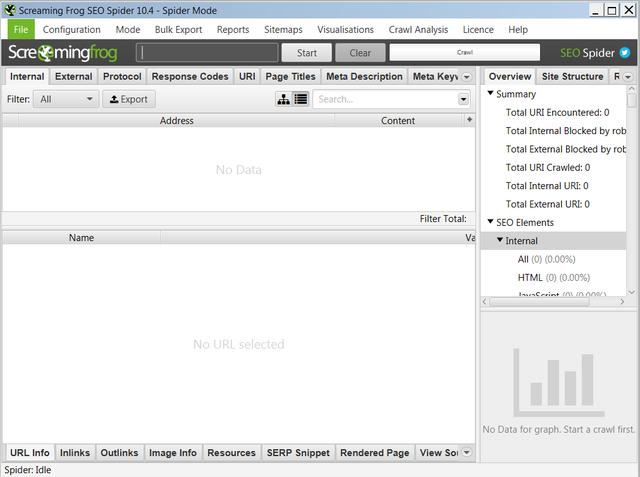The height and width of the screenshot is (477, 640).
Task: Collapse the Summary tree section
Action: 490,94
